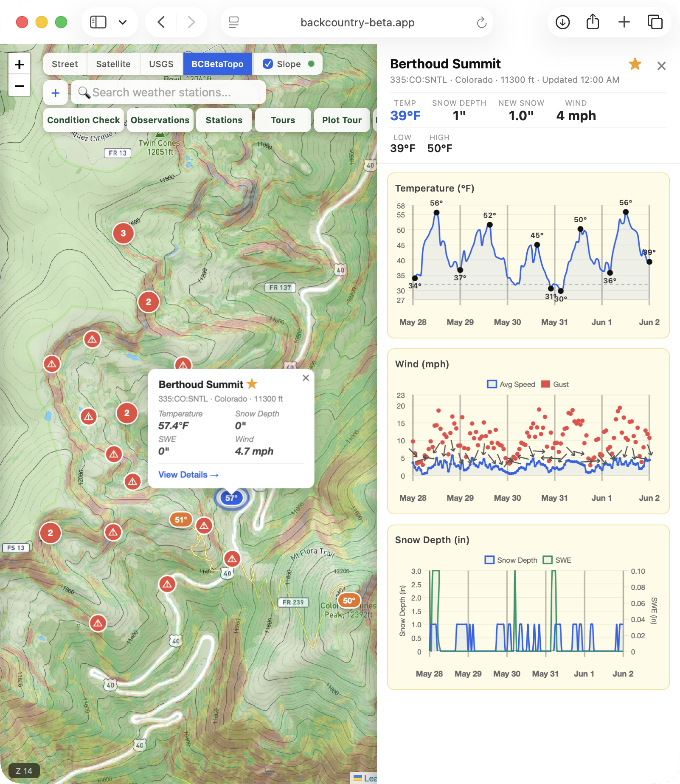
Task: Switch to USGS map layer
Action: coord(161,64)
